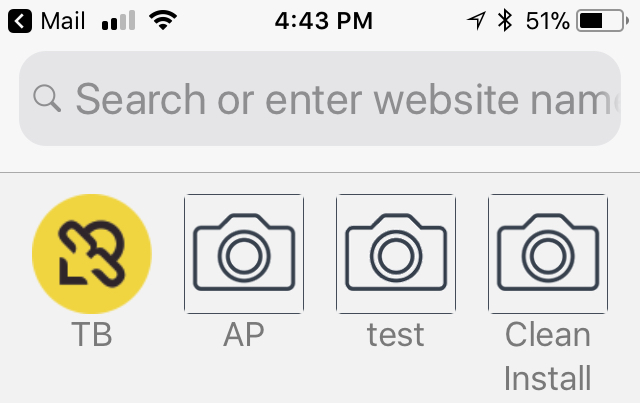The width and height of the screenshot is (640, 403).
Task: Return to the Mail app label
Action: click(63, 20)
